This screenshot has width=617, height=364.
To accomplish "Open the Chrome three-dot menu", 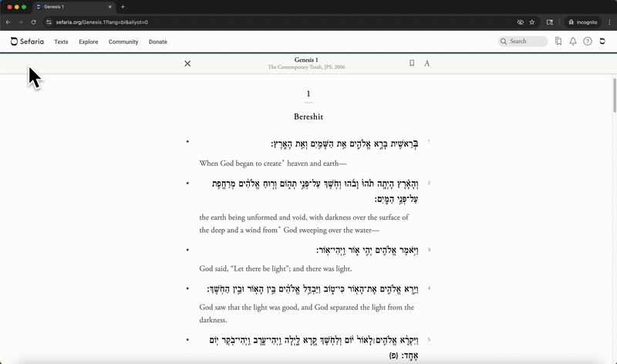I will coord(609,22).
